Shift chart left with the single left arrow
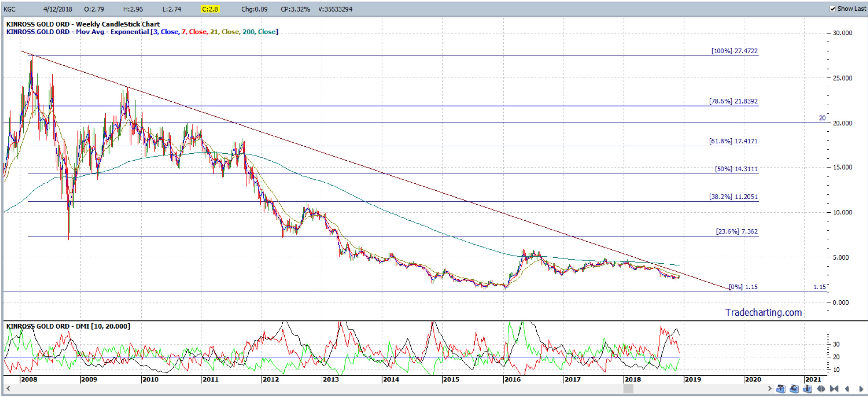 (x=847, y=389)
